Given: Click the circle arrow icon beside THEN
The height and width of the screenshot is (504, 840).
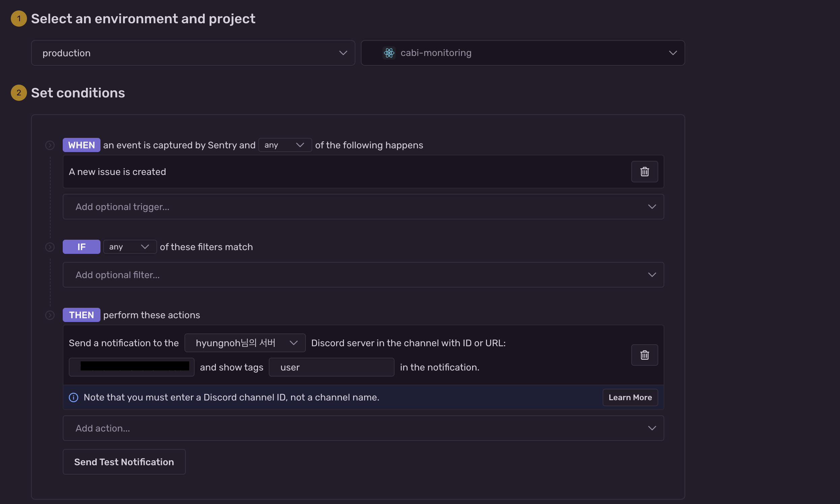Looking at the screenshot, I should tap(50, 315).
